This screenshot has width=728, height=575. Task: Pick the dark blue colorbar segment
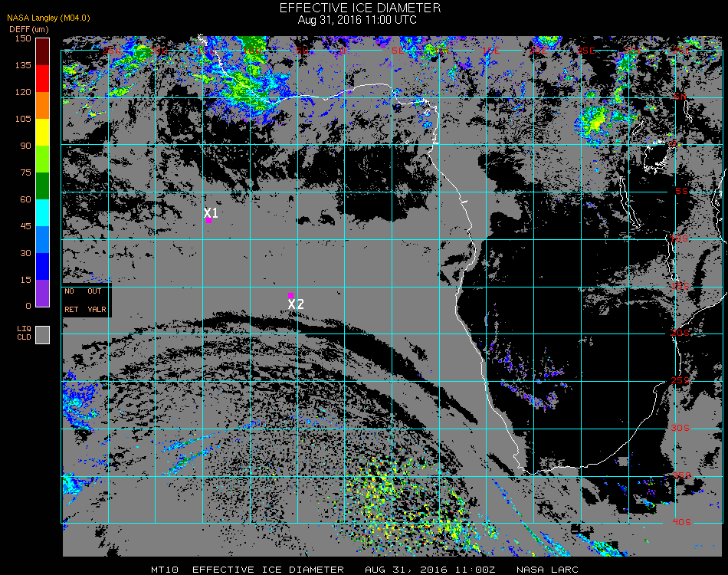[43, 267]
